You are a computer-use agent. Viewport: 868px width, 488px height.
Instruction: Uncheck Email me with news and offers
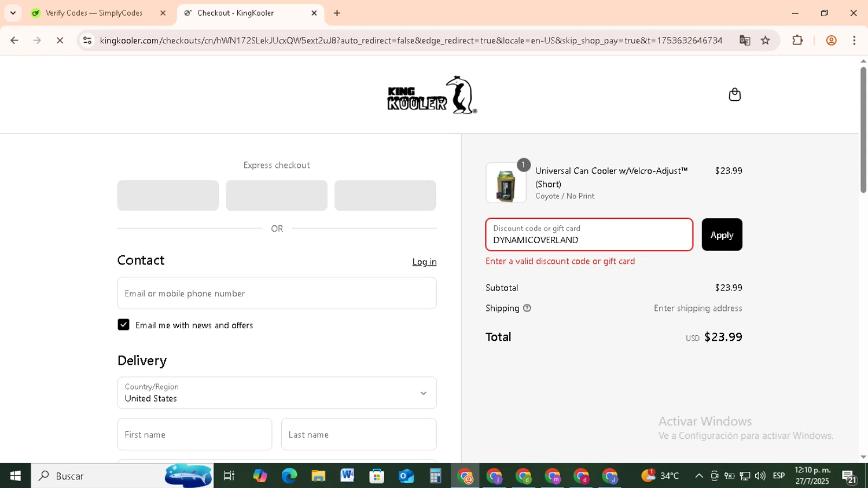coord(123,325)
